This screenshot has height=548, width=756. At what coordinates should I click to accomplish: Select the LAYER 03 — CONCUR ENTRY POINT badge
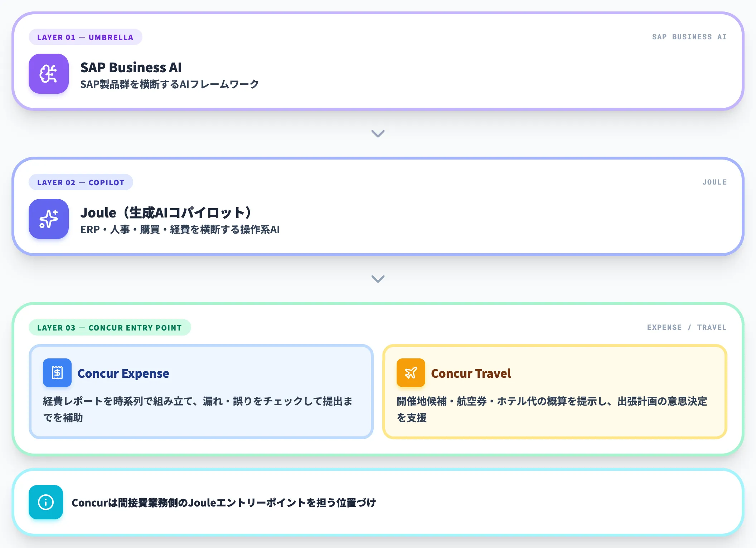click(x=110, y=328)
